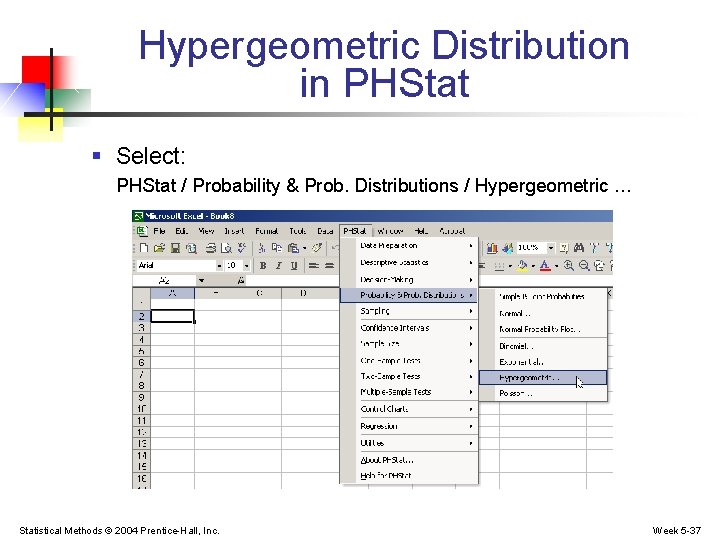
Task: Choose Help for PHStat entry
Action: [409, 476]
